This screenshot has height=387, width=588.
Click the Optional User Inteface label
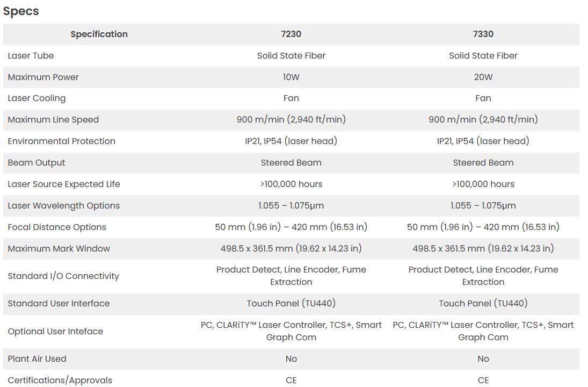tap(55, 331)
